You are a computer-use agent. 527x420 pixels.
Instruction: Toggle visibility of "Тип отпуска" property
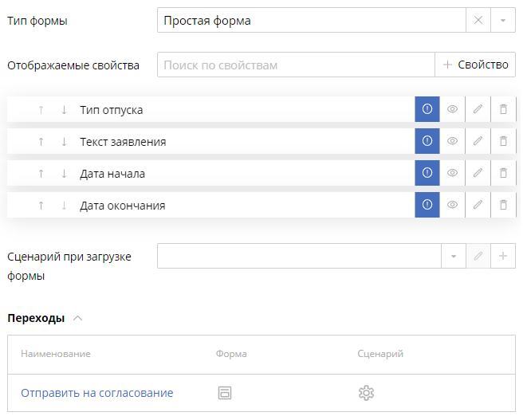click(x=452, y=109)
